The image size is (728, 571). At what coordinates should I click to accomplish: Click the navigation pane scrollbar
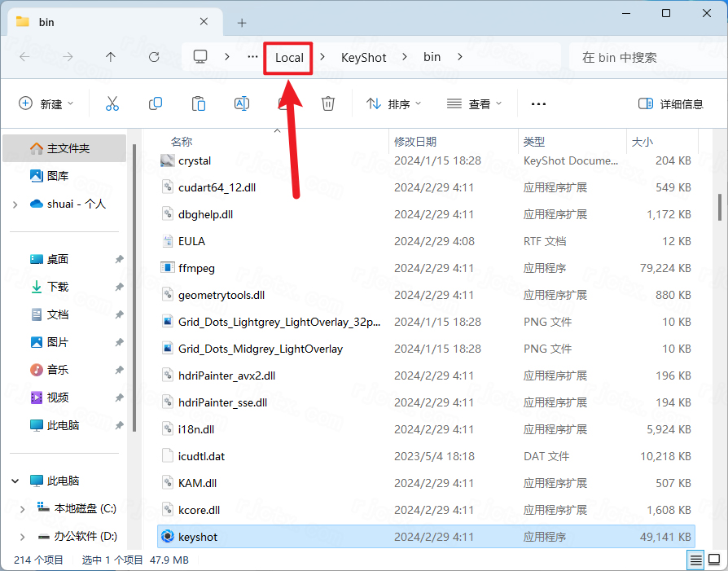tap(134, 288)
